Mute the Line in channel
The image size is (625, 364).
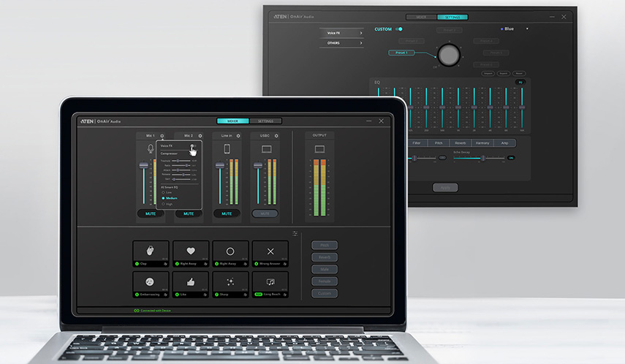coord(227,213)
